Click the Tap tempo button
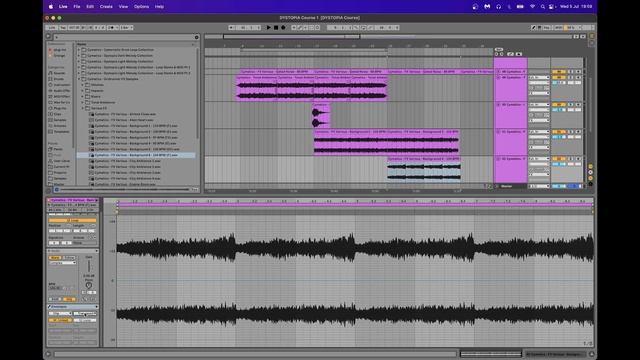The width and height of the screenshot is (640, 360). [x=63, y=28]
